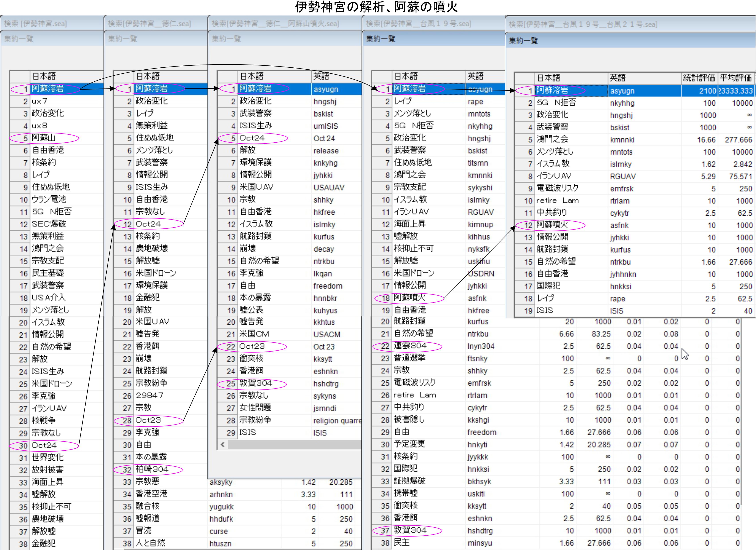The width and height of the screenshot is (756, 550).
Task: Click asyugn cell in third window
Action: pyautogui.click(x=326, y=89)
